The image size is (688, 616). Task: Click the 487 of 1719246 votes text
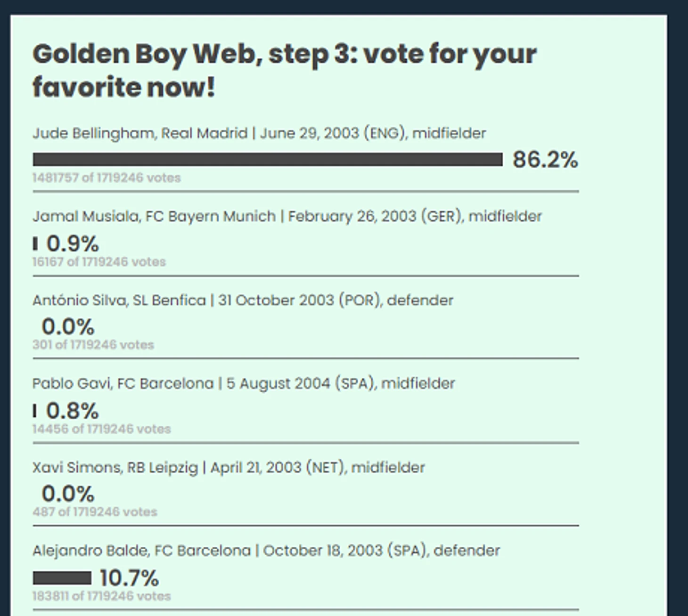(x=95, y=512)
